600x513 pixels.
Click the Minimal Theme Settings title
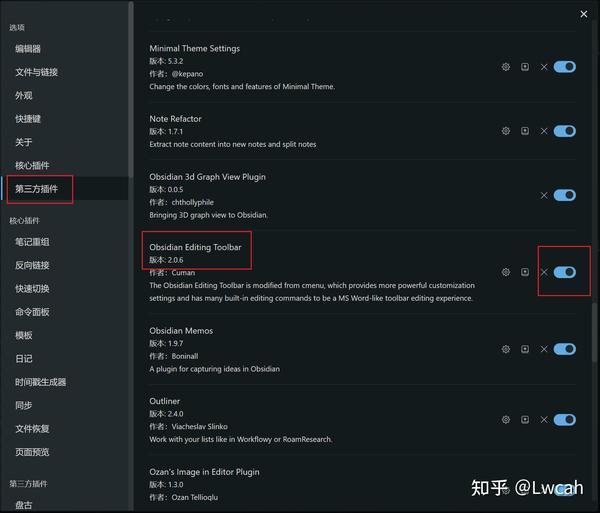pyautogui.click(x=194, y=49)
